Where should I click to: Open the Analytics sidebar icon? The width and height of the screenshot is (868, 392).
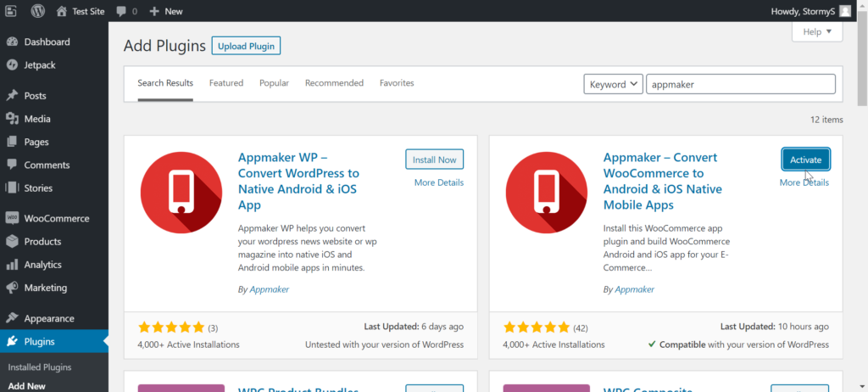pos(12,265)
